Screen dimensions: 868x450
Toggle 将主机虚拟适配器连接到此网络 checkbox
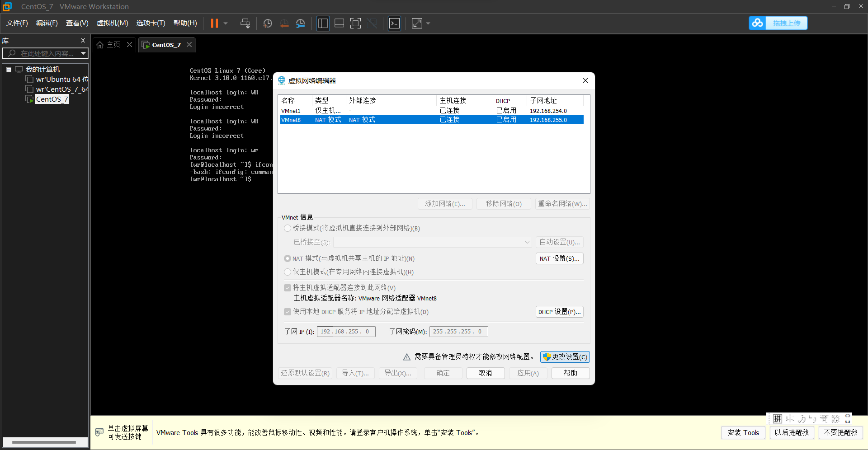[288, 288]
